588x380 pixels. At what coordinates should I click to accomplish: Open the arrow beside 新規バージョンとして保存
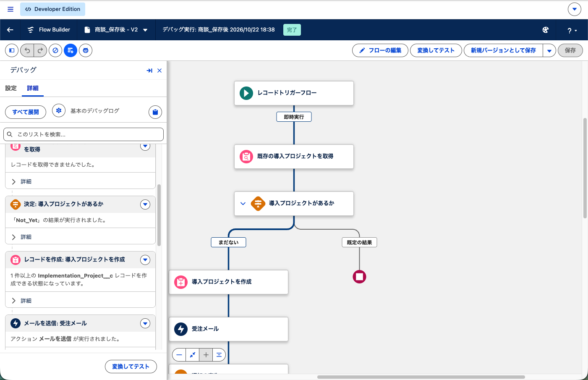(x=549, y=50)
